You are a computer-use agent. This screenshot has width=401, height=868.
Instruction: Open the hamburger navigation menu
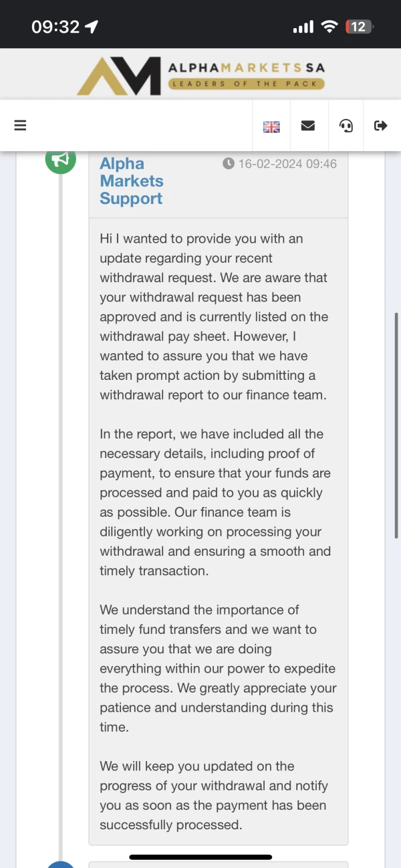(20, 126)
